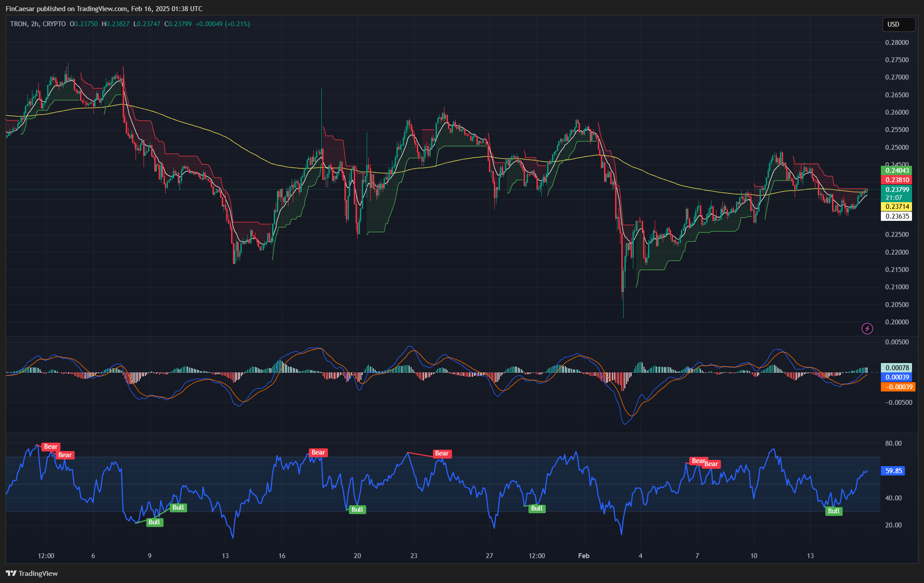Select the 'TRON, 2h, CRYPTO' symbol legend
The height and width of the screenshot is (583, 924).
[38, 24]
